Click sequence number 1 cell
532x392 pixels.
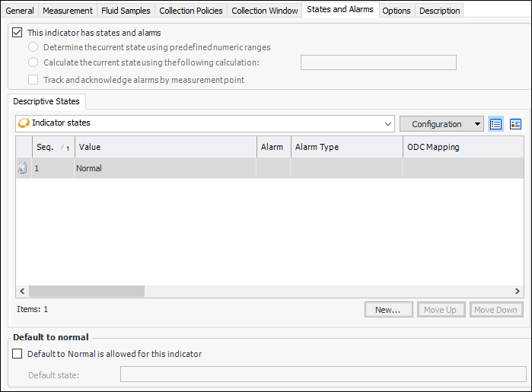[x=53, y=168]
